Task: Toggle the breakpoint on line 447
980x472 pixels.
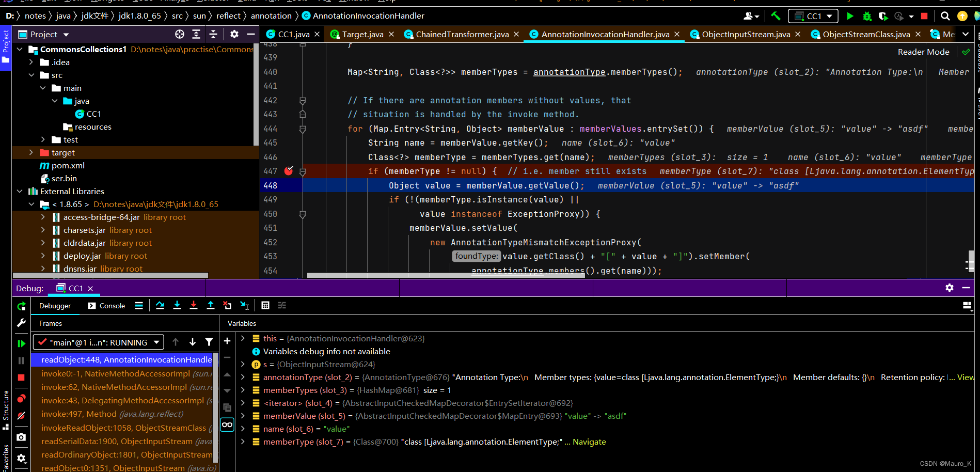Action: pos(289,171)
